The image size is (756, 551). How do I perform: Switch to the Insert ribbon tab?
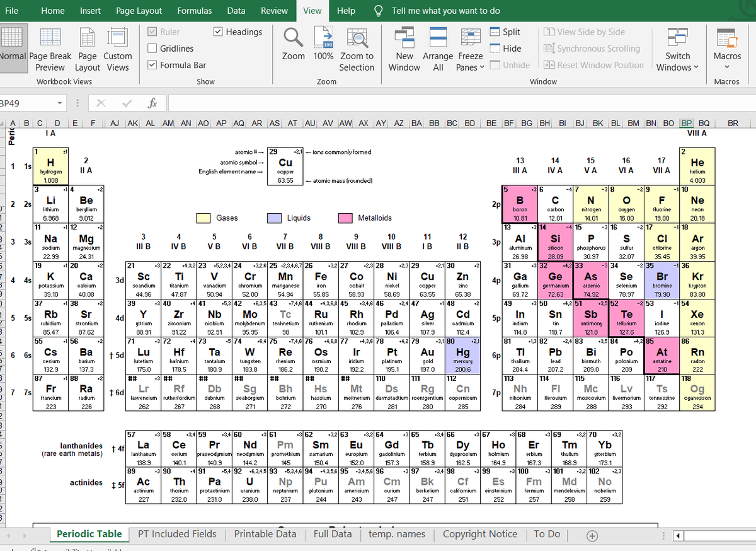point(90,11)
